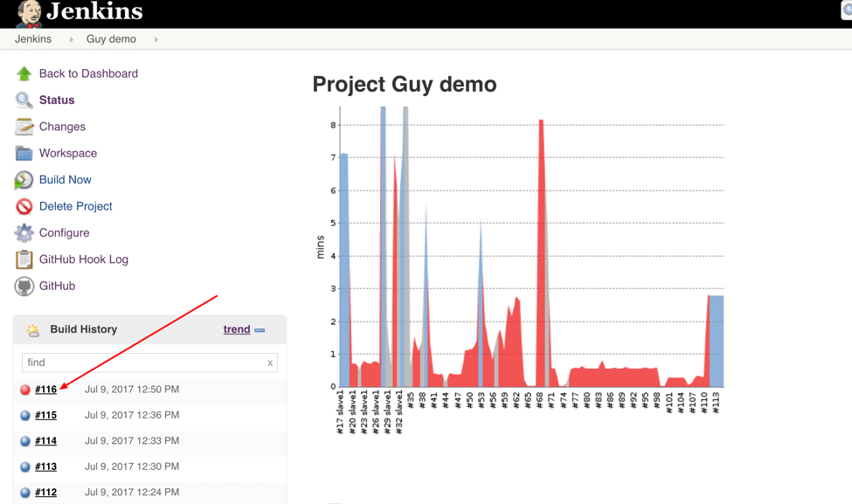Open build #115
The width and height of the screenshot is (852, 504).
click(x=45, y=416)
